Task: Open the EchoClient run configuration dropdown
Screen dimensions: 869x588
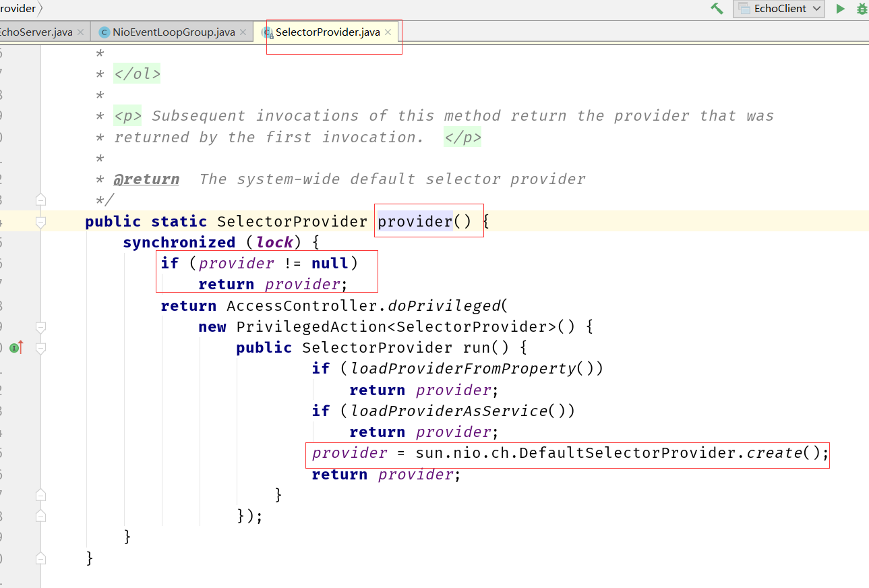Action: [779, 9]
